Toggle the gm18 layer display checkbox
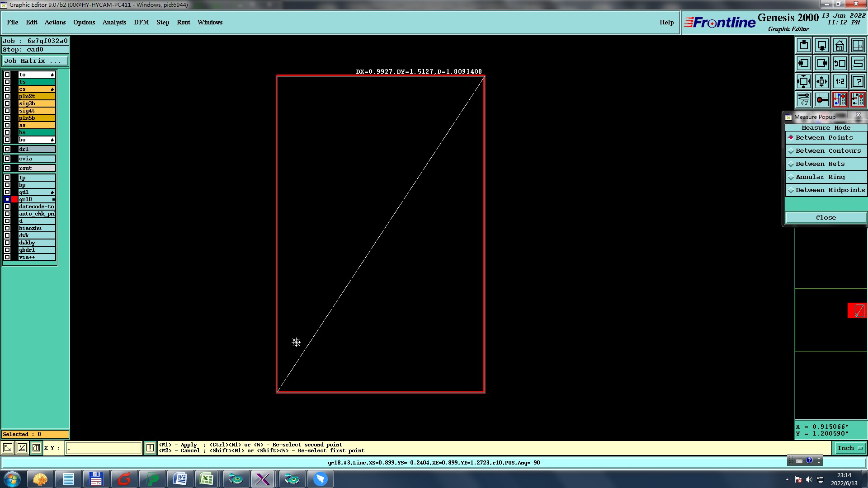This screenshot has height=488, width=868. coord(7,199)
